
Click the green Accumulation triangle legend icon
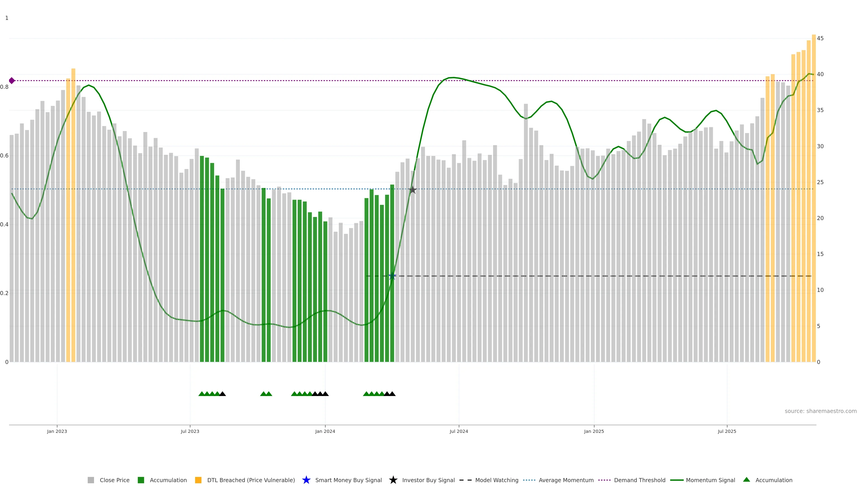click(746, 480)
